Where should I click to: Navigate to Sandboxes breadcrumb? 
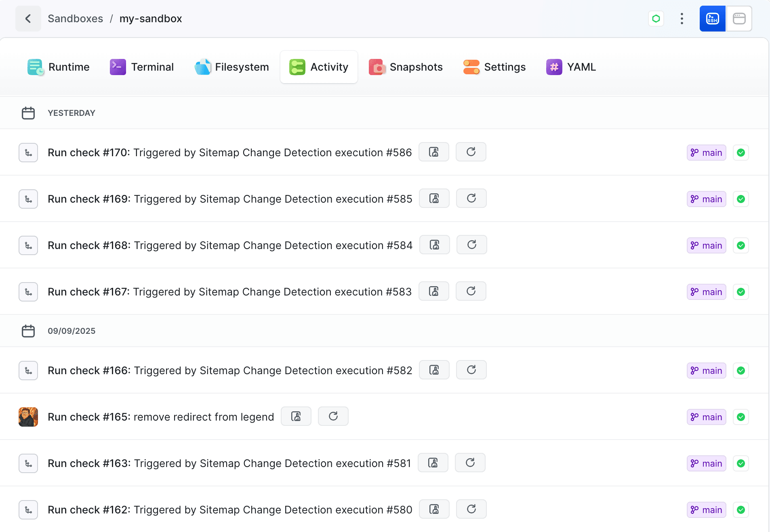(x=75, y=19)
